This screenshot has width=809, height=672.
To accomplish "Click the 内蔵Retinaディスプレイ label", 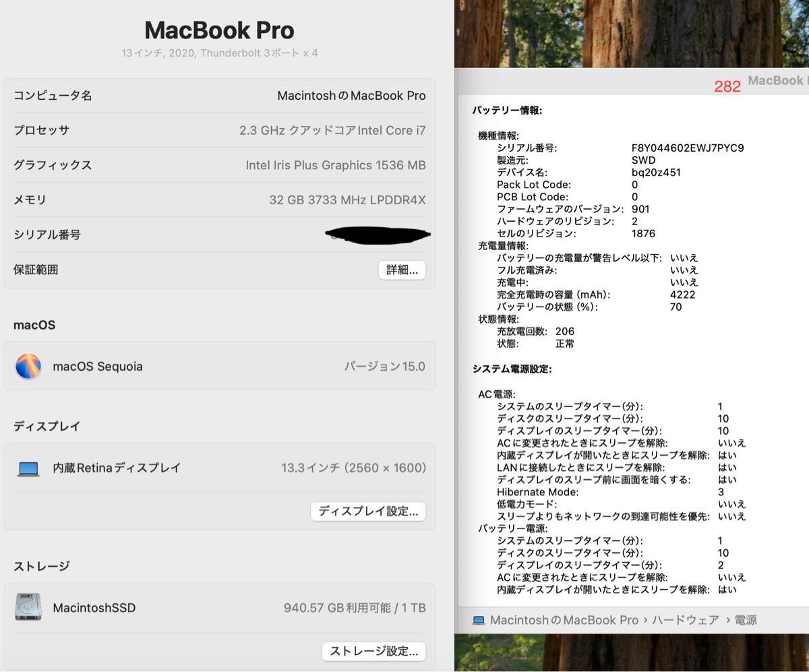I will pos(117,468).
